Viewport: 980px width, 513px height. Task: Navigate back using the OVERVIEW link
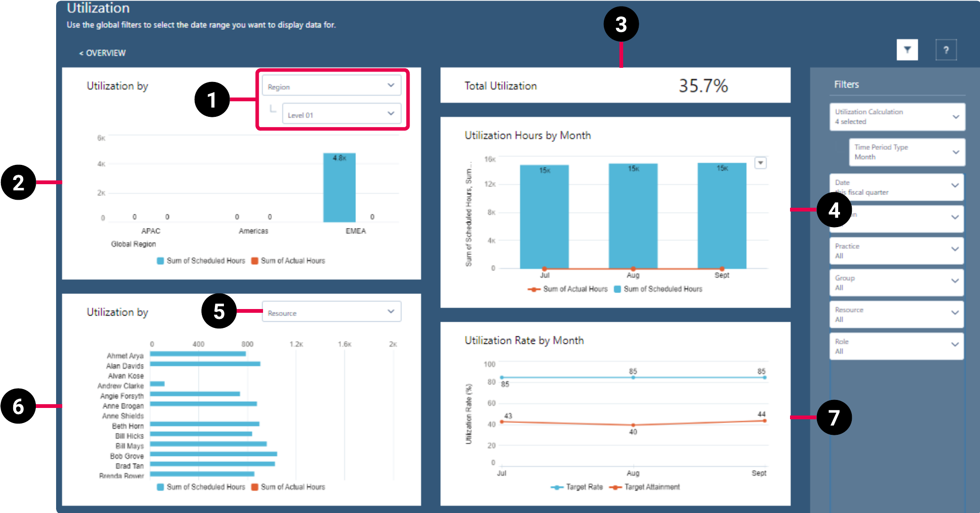102,52
